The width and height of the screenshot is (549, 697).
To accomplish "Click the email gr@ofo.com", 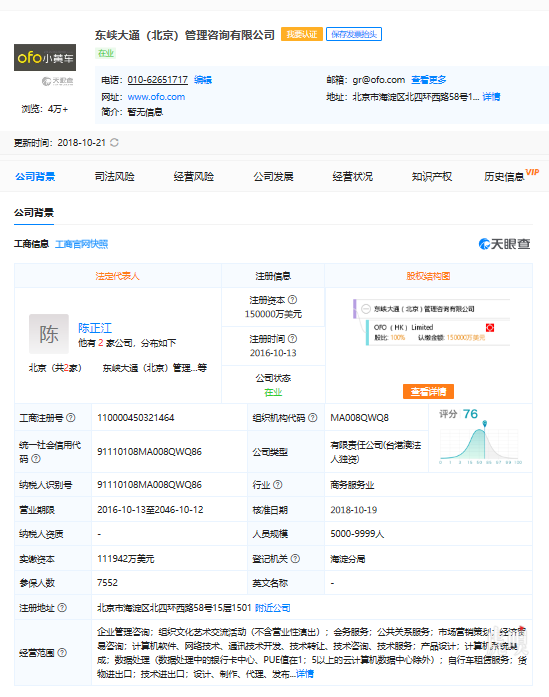I will pyautogui.click(x=379, y=80).
